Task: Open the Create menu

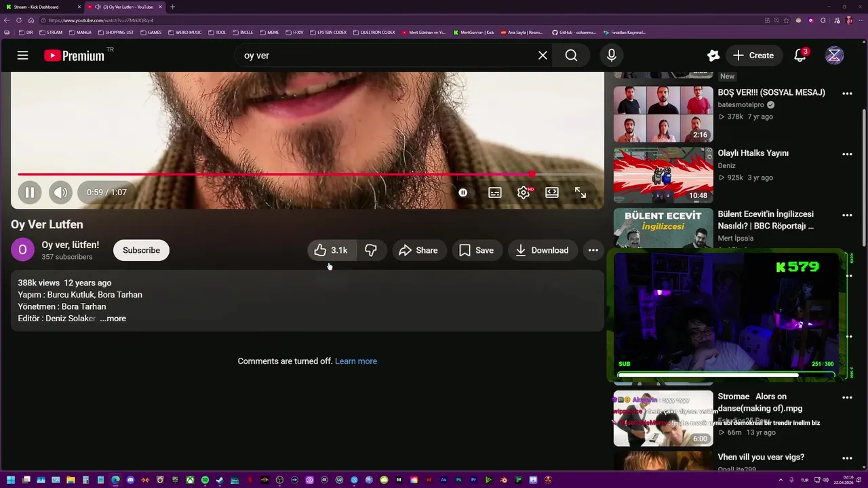Action: pyautogui.click(x=753, y=56)
